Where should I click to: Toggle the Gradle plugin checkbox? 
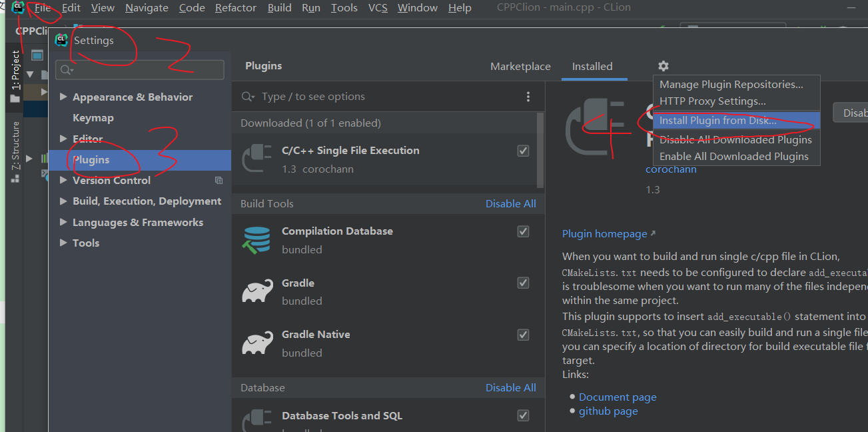tap(523, 283)
